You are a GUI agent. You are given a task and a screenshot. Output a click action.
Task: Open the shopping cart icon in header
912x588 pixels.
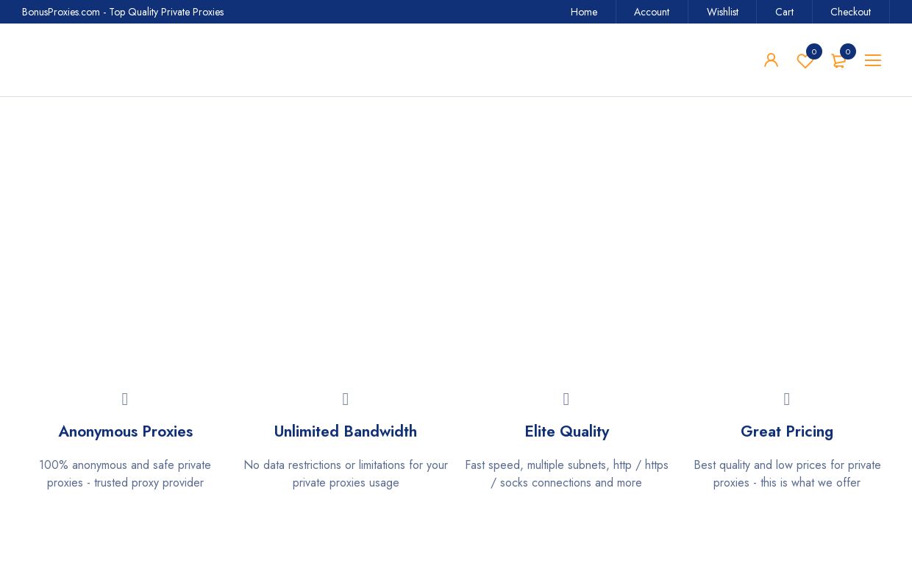tap(839, 62)
